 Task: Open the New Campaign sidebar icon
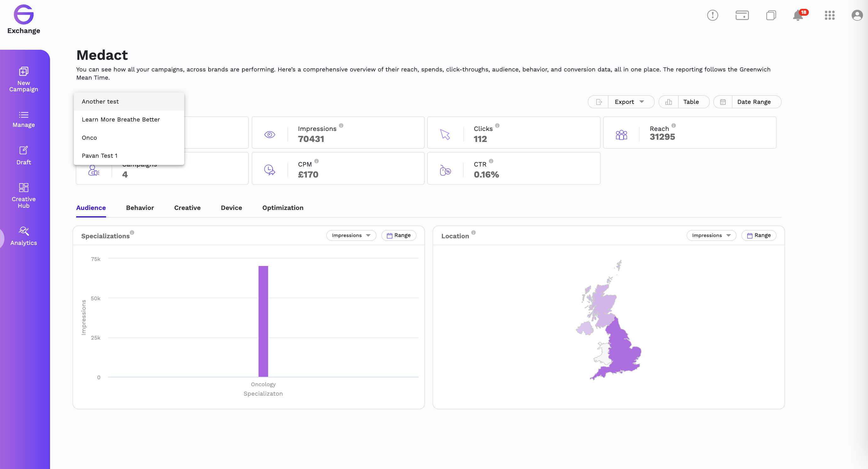[24, 71]
